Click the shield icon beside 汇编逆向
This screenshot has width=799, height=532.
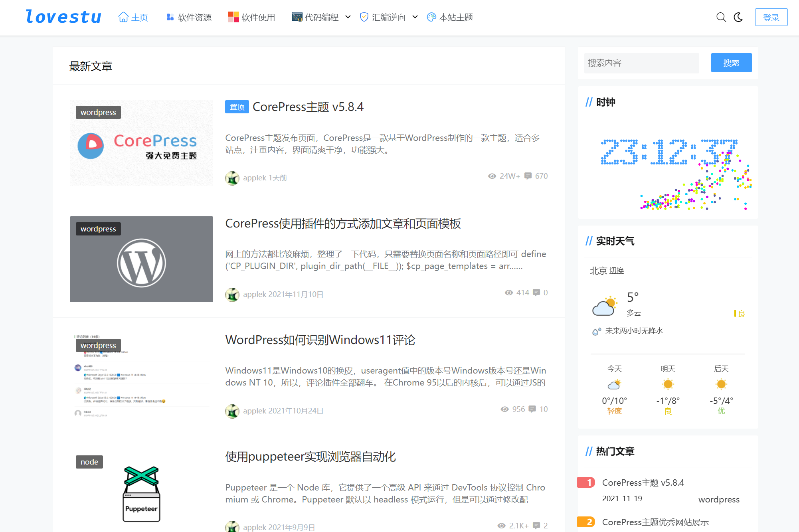[364, 17]
